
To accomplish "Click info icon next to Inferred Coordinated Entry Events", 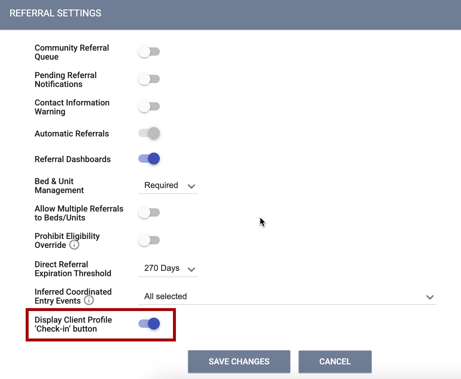I will coord(89,301).
